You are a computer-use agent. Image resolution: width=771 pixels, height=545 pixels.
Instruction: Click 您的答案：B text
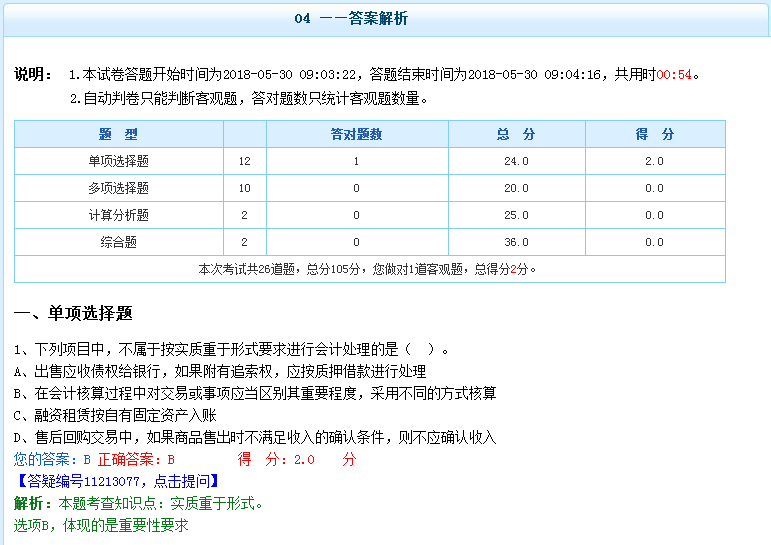click(52, 459)
